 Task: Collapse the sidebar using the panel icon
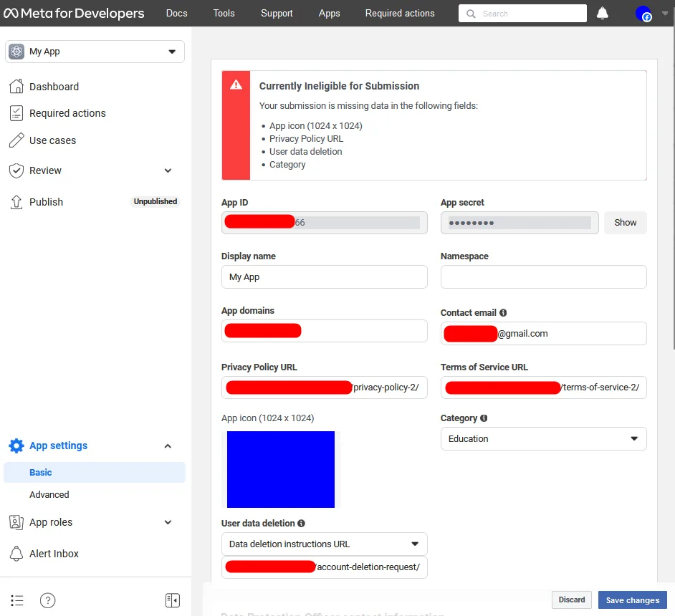[x=172, y=600]
